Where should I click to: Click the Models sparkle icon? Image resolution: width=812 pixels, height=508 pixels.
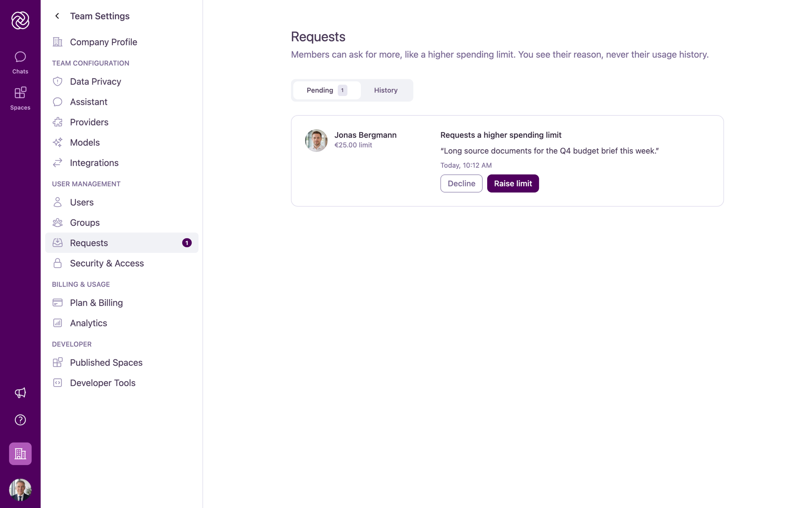coord(58,142)
